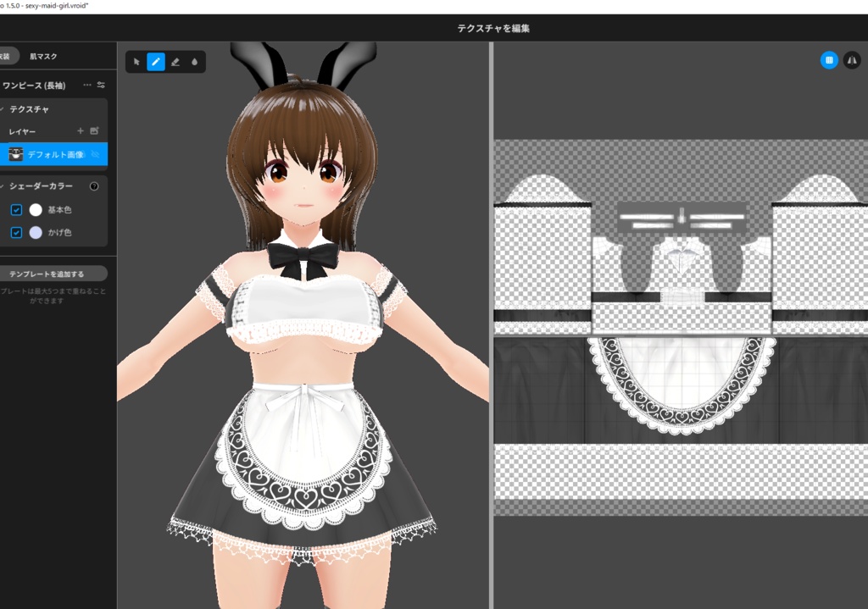
Task: Enable the 基本色 checkbox
Action: (15, 209)
